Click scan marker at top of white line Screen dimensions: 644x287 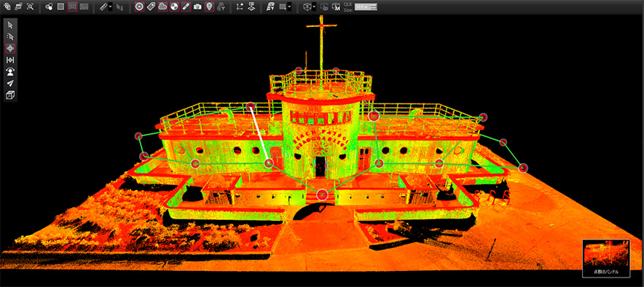tap(251, 107)
